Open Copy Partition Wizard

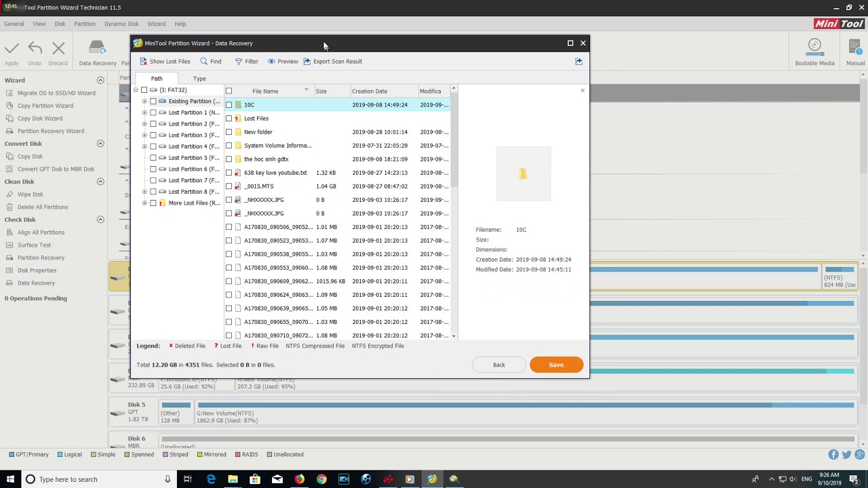click(45, 106)
